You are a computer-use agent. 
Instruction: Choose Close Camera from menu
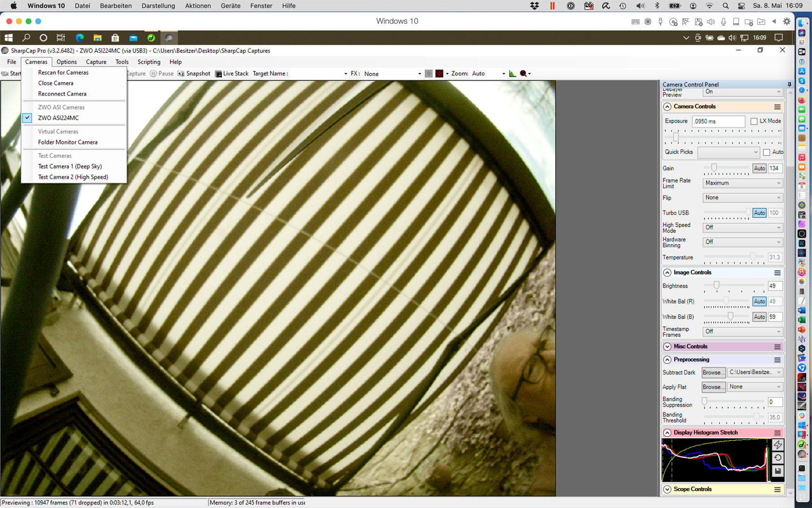click(74, 83)
